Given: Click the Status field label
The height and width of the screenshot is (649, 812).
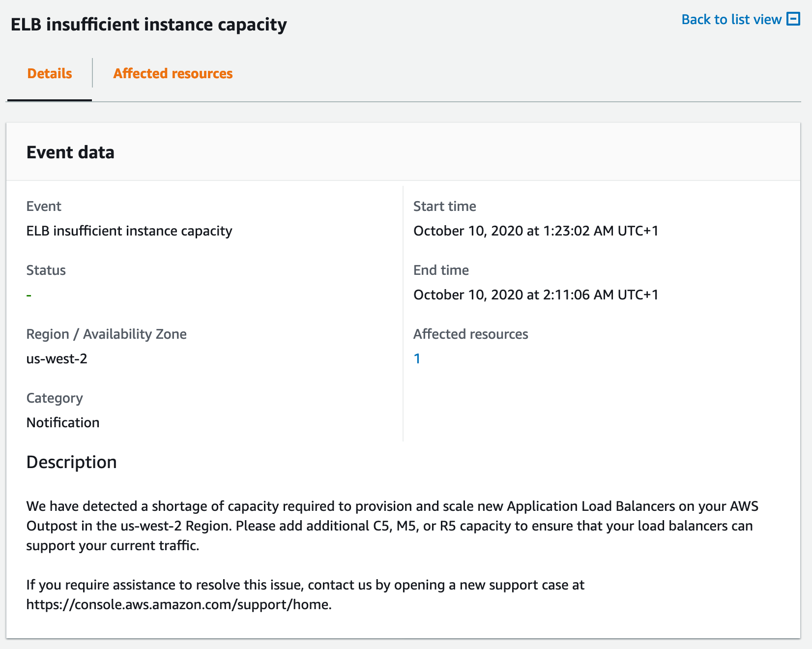Looking at the screenshot, I should [x=46, y=270].
